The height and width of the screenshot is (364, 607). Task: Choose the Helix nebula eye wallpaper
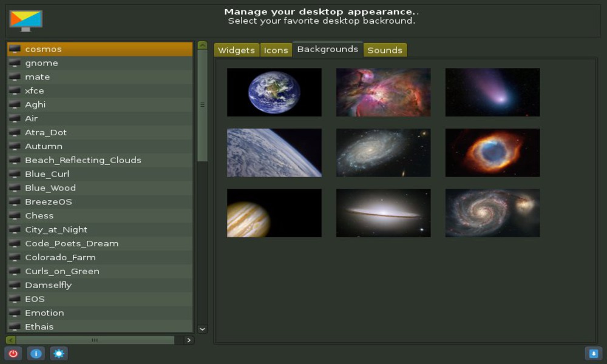point(492,152)
